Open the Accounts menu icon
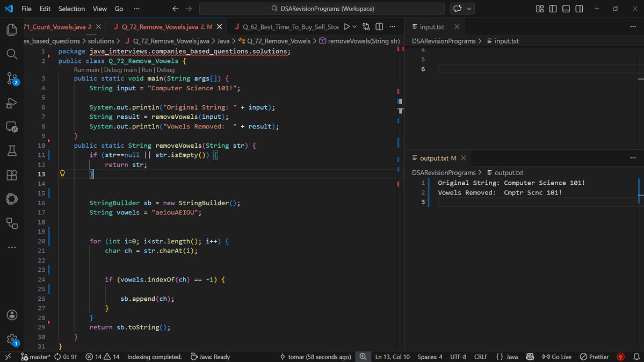Image resolution: width=644 pixels, height=362 pixels. 12,315
